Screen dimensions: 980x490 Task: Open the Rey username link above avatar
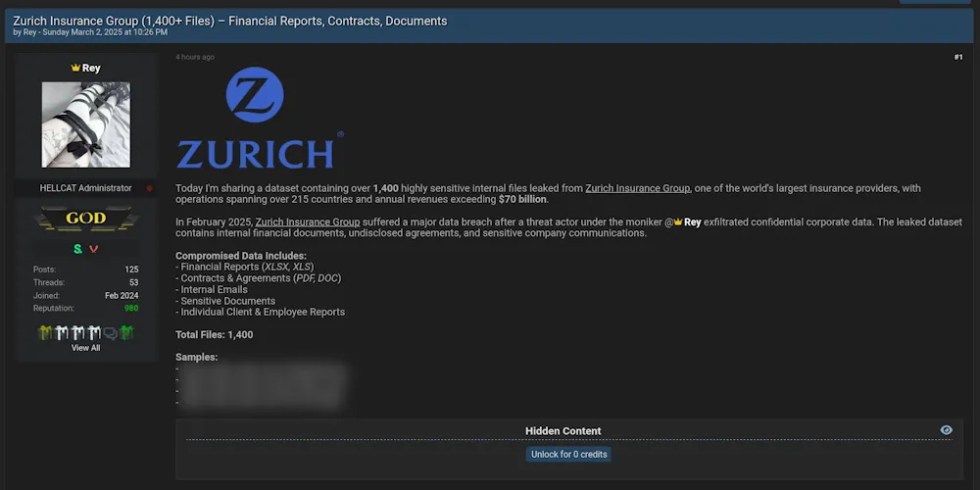click(x=91, y=69)
